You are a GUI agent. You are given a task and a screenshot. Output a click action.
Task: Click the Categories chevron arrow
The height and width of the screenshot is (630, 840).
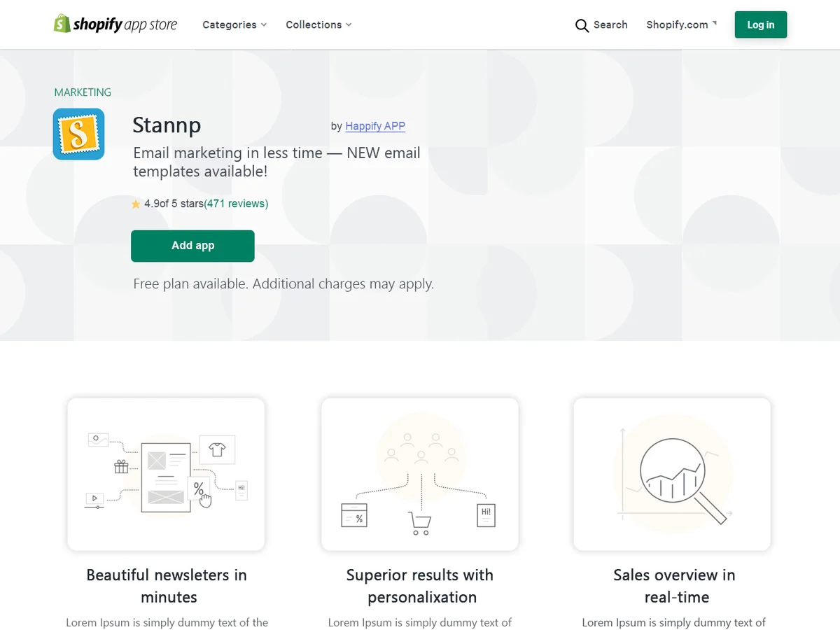click(264, 25)
